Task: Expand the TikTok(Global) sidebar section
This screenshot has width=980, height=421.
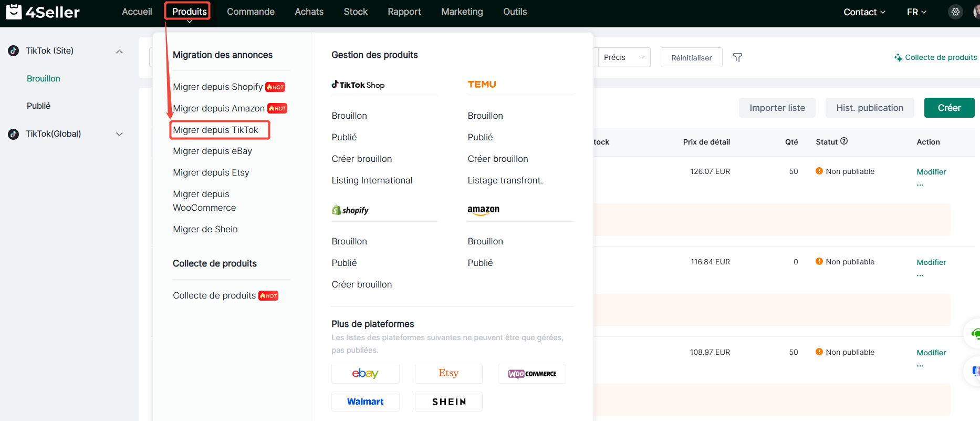Action: [119, 135]
